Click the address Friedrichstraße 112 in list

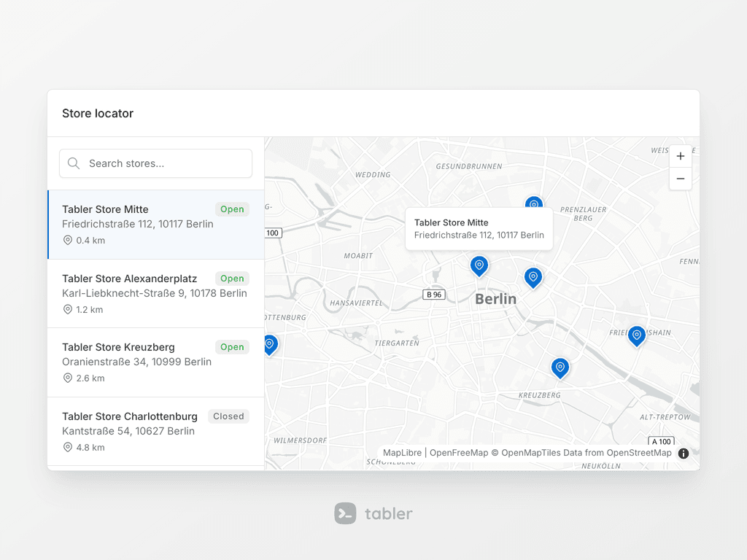(x=138, y=224)
